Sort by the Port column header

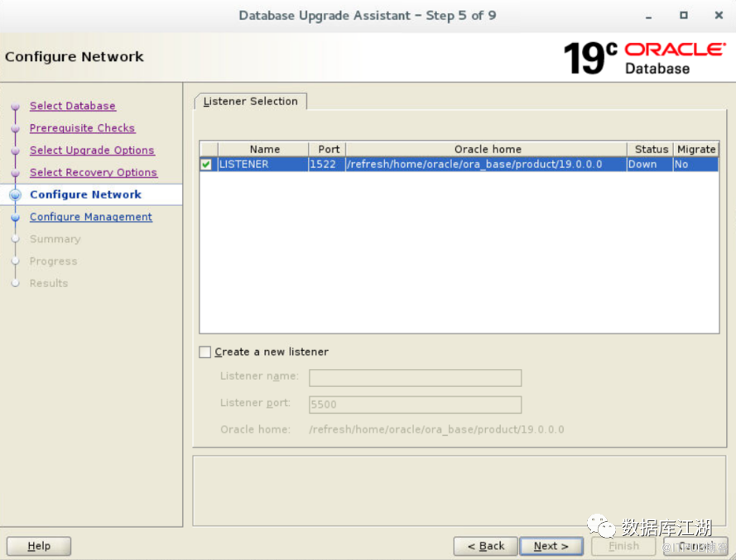[x=328, y=149]
